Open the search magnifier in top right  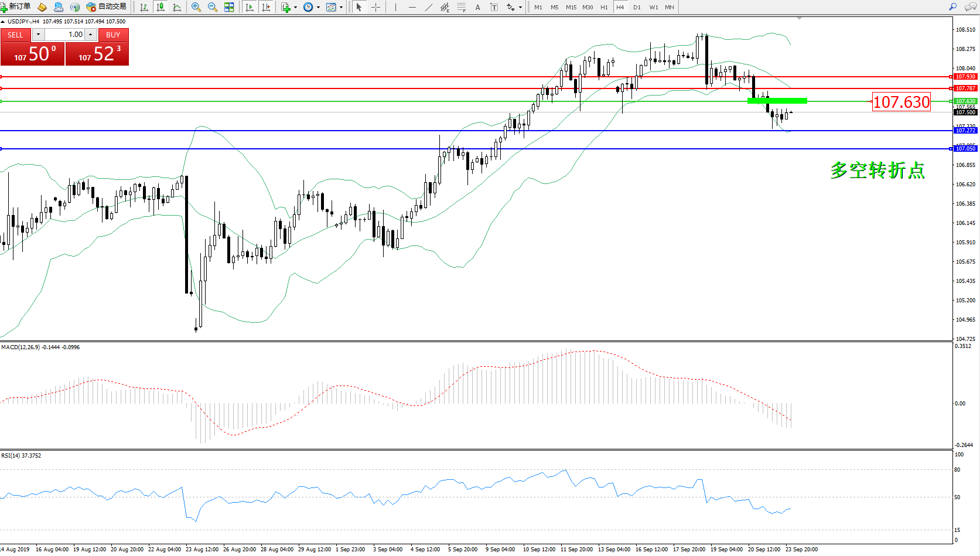point(953,7)
